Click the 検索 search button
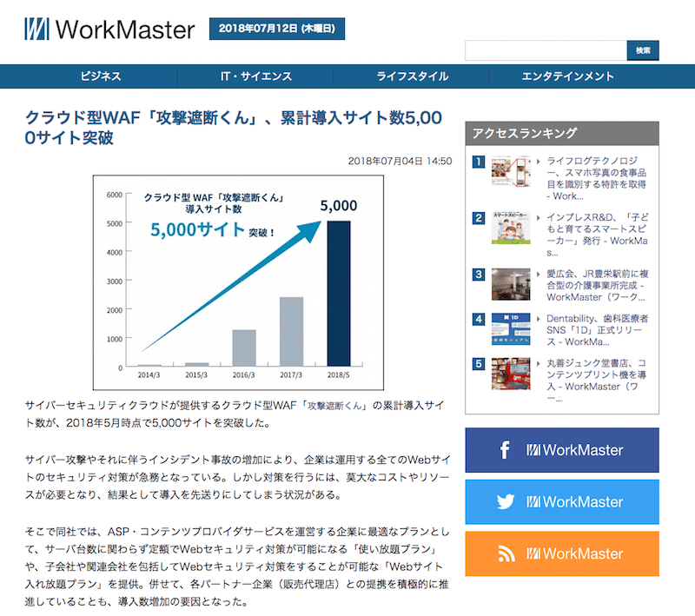Image resolution: width=695 pixels, height=616 pixels. pos(643,50)
